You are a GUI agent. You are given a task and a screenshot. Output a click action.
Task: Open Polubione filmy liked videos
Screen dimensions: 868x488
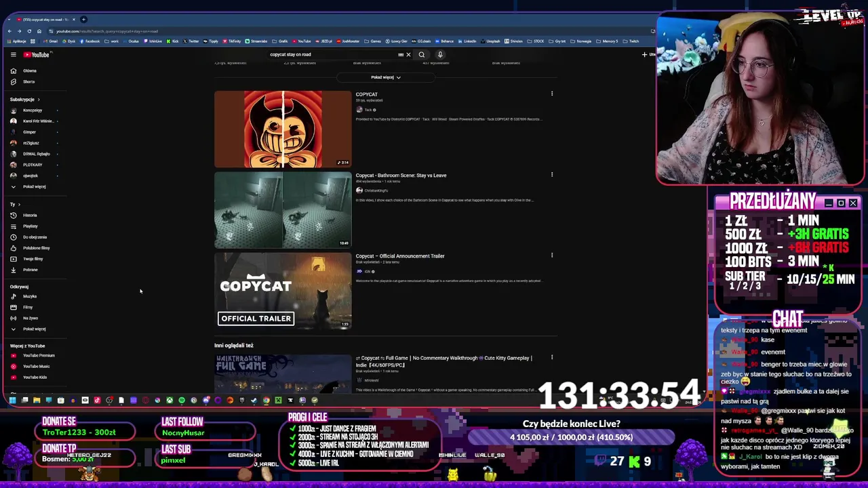coord(36,248)
